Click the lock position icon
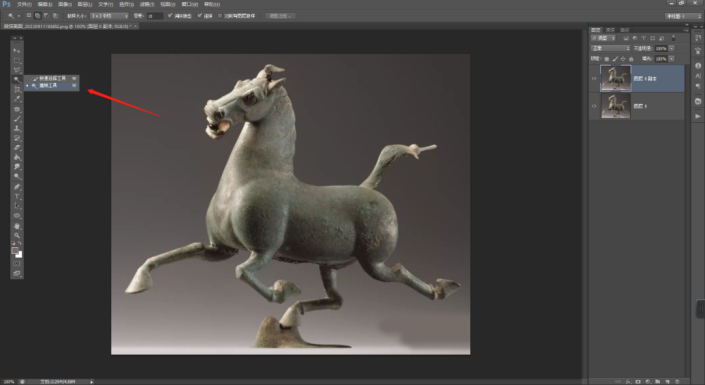This screenshot has height=385, width=705. pyautogui.click(x=623, y=59)
